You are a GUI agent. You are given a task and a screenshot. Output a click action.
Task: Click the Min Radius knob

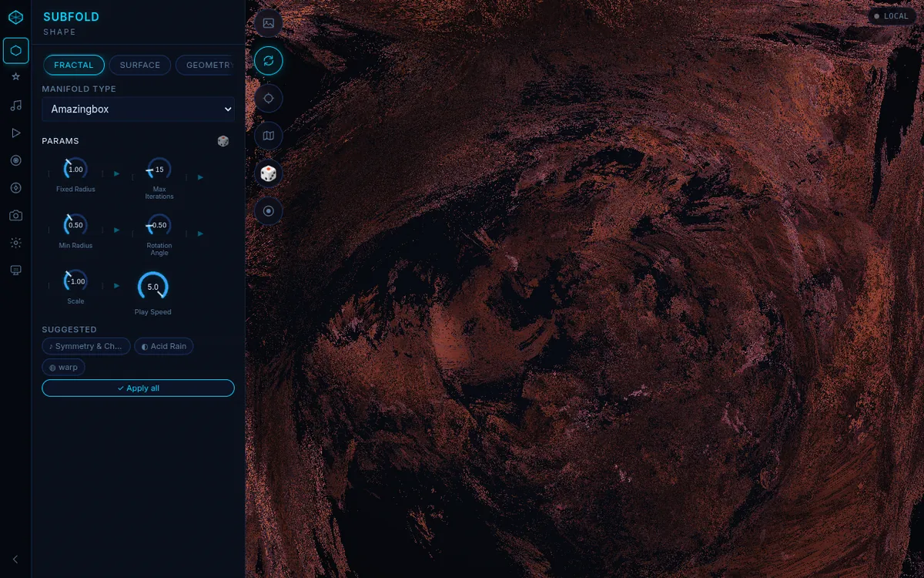75,225
